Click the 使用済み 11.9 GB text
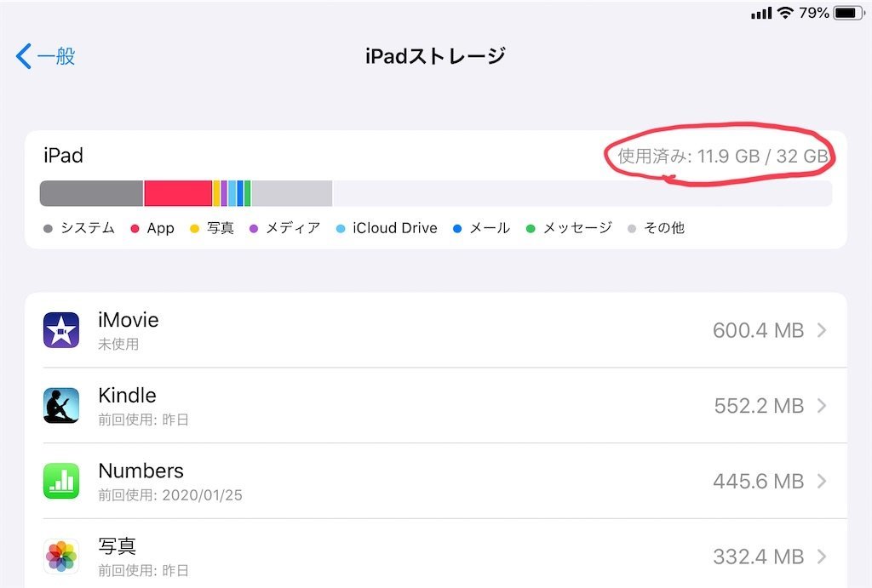The width and height of the screenshot is (872, 588). tap(722, 157)
